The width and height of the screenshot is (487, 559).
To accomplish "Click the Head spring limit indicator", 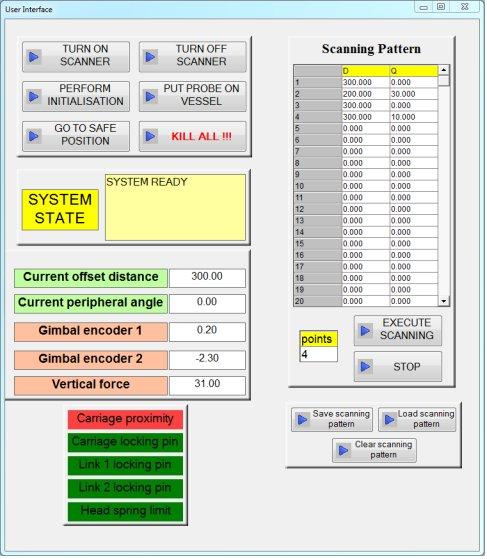I will pos(125,512).
